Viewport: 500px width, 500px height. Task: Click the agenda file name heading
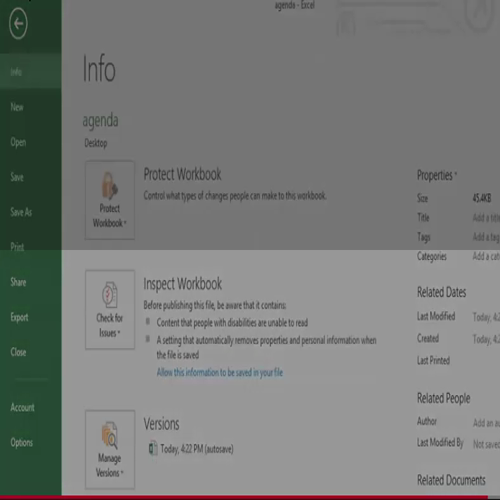tap(100, 121)
